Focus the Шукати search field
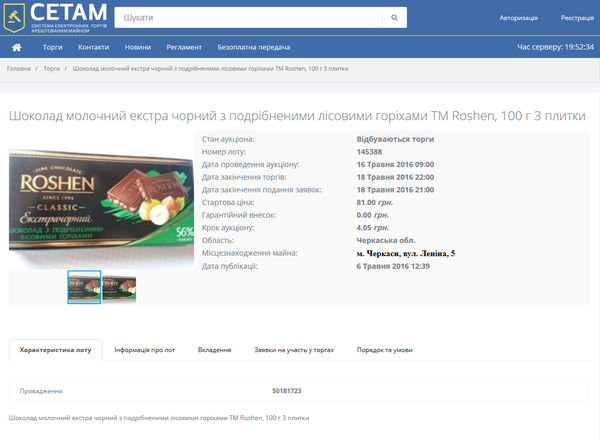The width and height of the screenshot is (600, 438). (x=248, y=18)
